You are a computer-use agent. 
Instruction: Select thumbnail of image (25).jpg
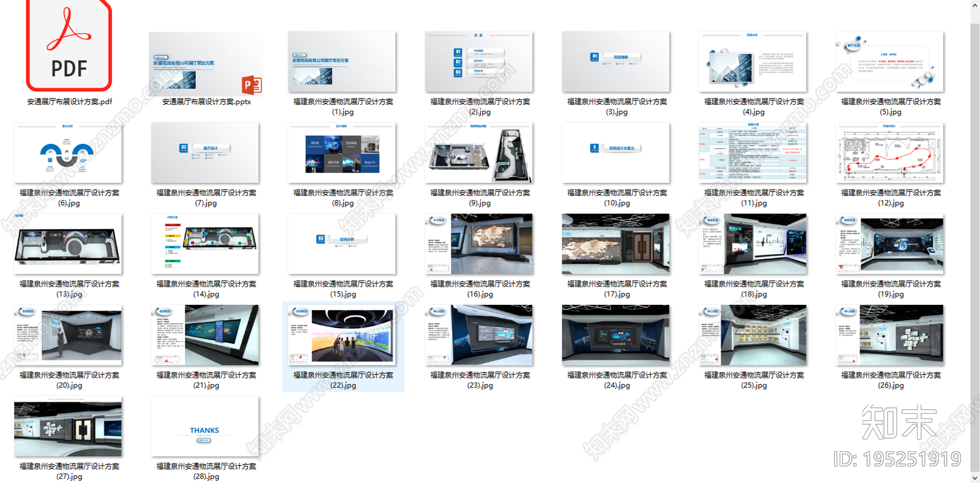[x=753, y=335]
